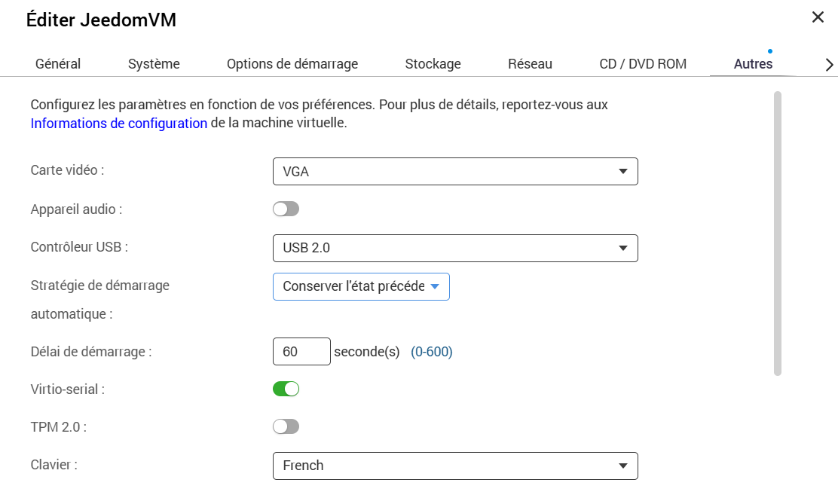Open the Système tab
The image size is (838, 504).
[x=154, y=64]
